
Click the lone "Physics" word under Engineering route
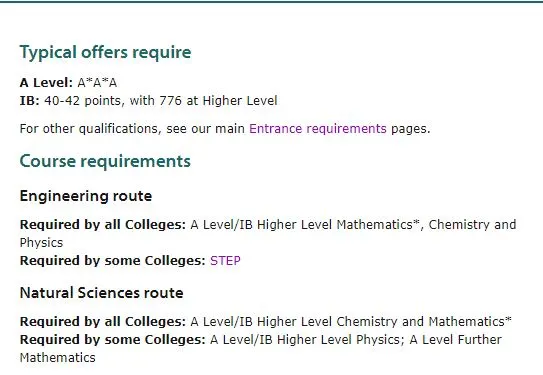click(41, 243)
